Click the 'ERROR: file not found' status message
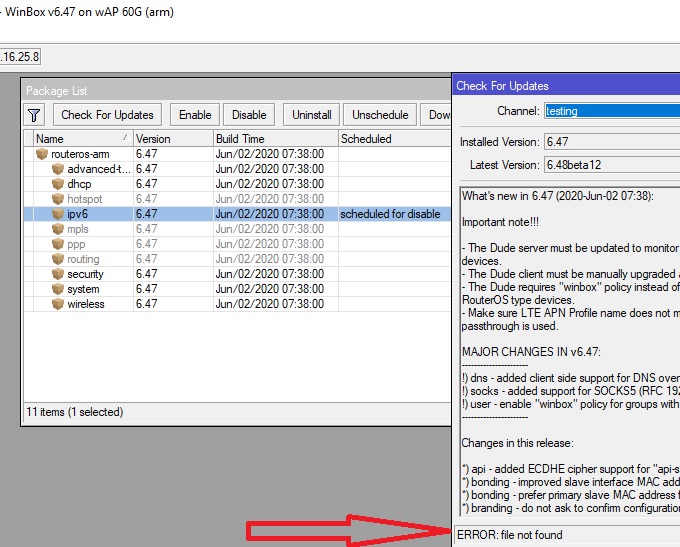Screen dimensions: 680x547 pyautogui.click(x=510, y=535)
